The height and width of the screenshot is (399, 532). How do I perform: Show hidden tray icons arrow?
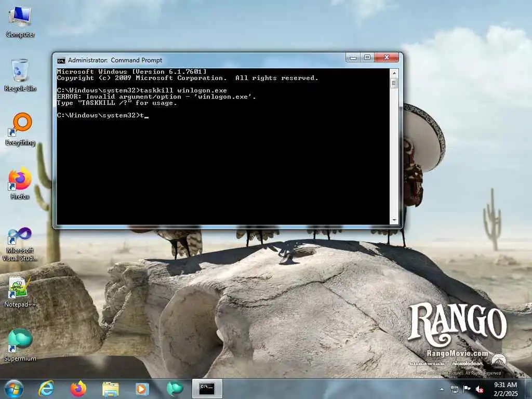click(442, 389)
